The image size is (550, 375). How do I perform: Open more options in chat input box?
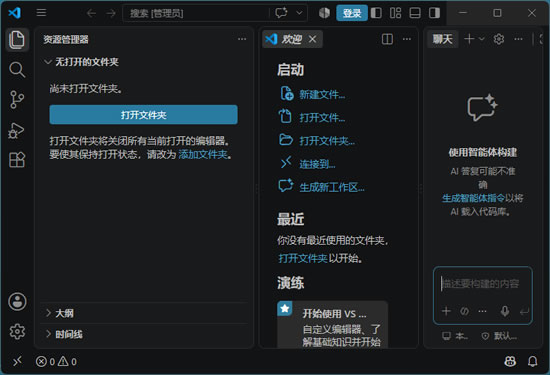tap(483, 311)
